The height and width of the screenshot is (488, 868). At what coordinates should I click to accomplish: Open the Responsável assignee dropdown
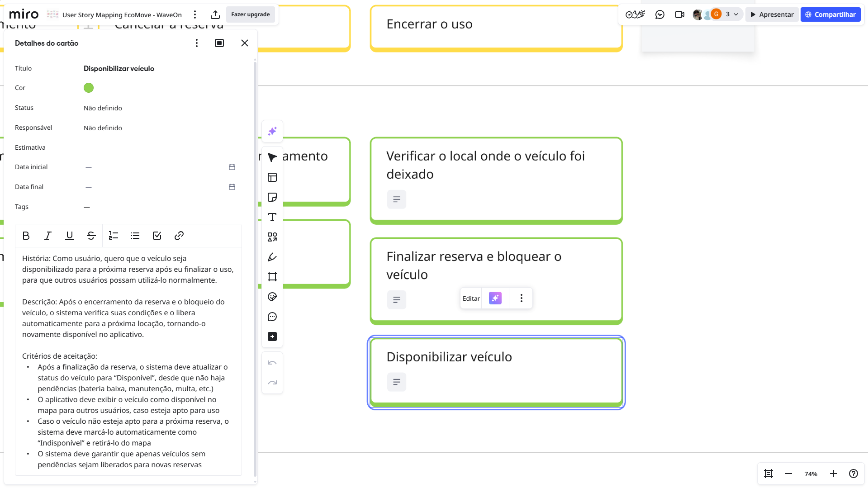click(103, 128)
